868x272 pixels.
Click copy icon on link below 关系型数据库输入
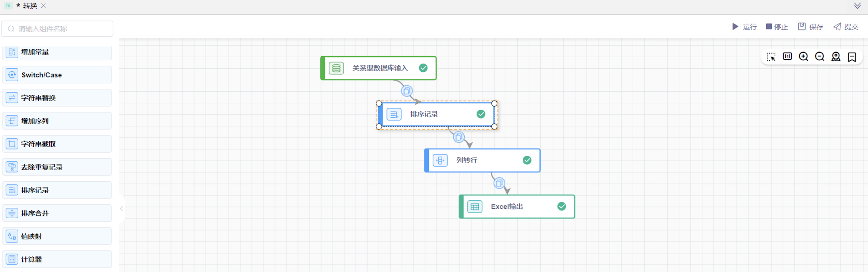coord(407,91)
